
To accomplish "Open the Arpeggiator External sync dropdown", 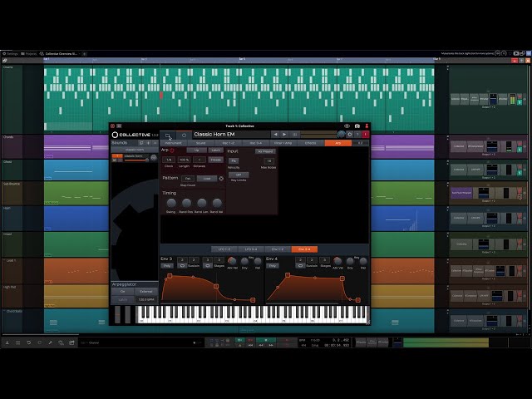I will coord(146,292).
